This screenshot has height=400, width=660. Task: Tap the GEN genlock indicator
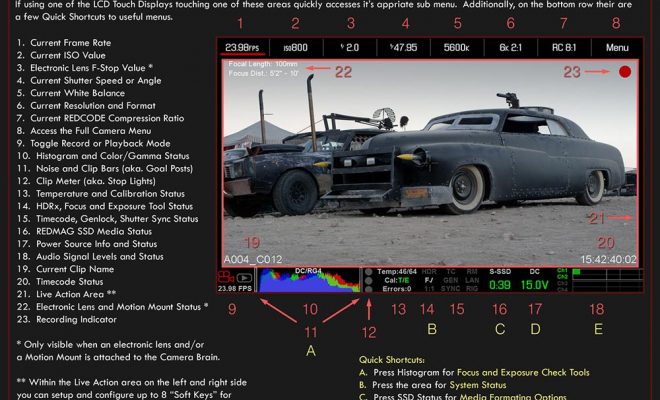450,280
